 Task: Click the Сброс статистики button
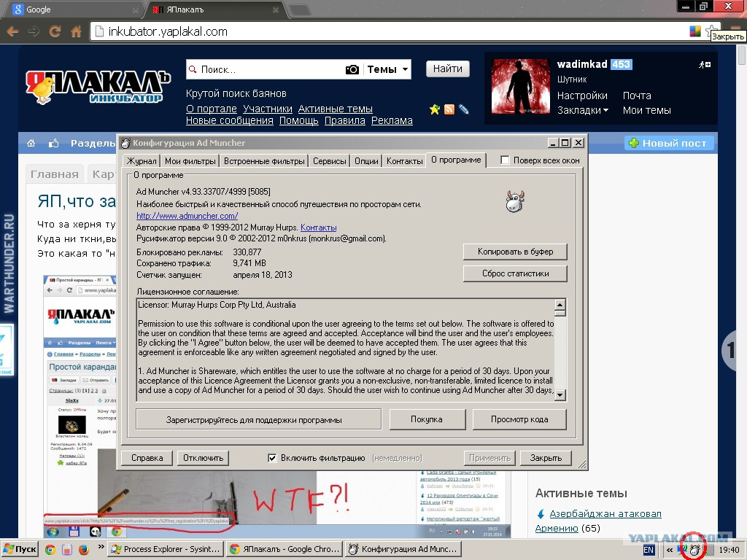(515, 273)
